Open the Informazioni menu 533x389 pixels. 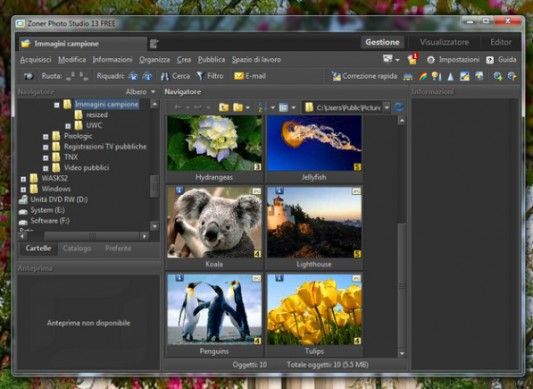(x=113, y=60)
